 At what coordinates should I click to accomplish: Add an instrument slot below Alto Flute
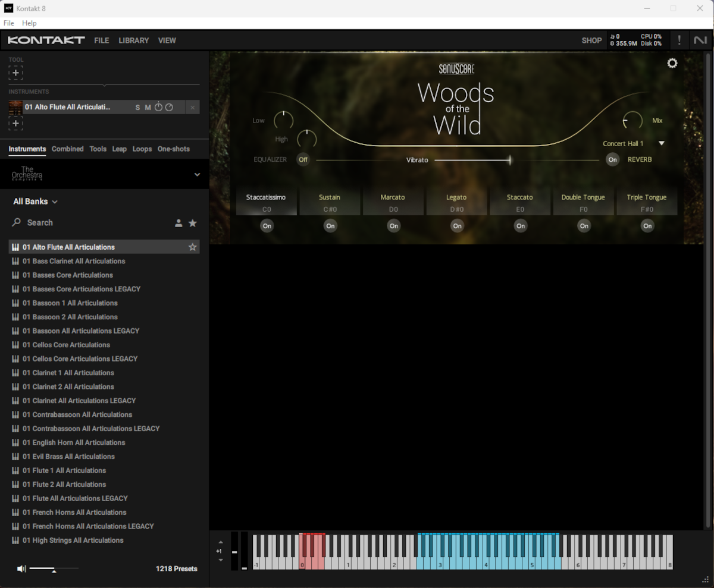click(15, 123)
